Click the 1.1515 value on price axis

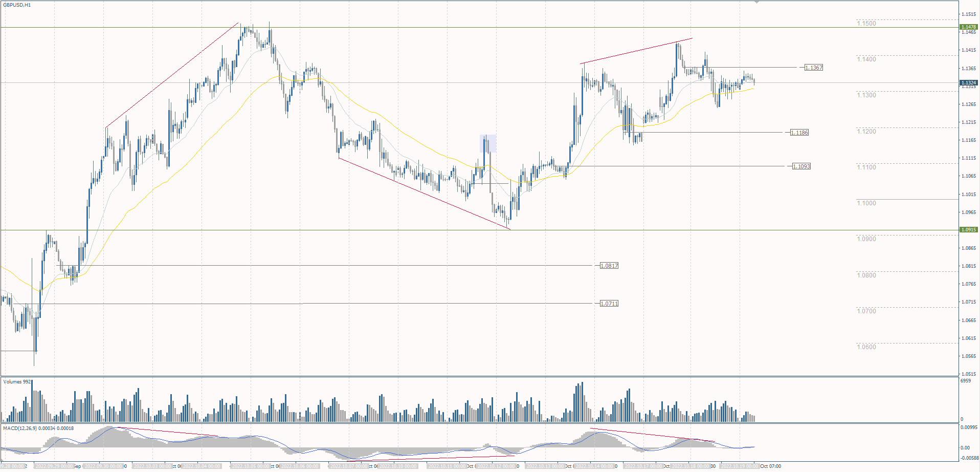969,14
